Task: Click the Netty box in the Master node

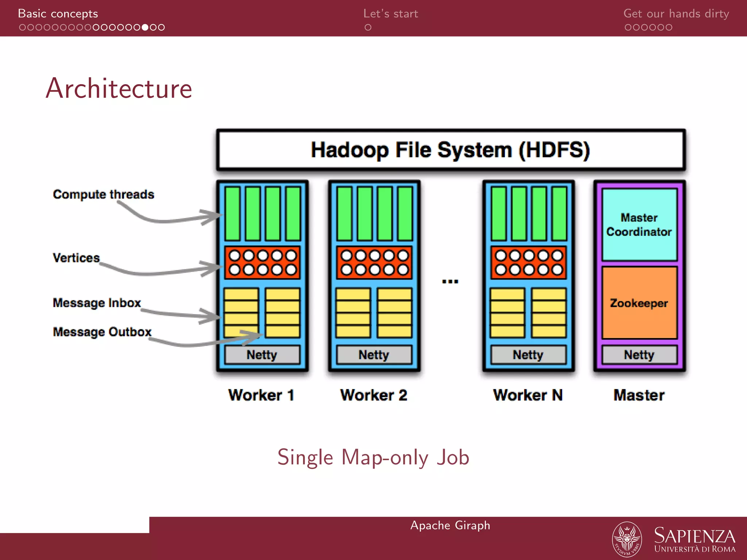Action: click(639, 355)
